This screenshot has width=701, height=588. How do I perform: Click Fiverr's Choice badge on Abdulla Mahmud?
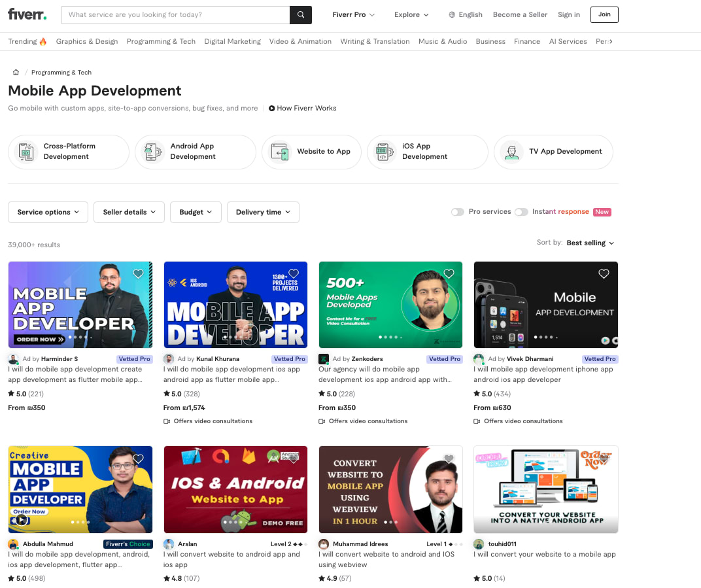[x=128, y=544]
